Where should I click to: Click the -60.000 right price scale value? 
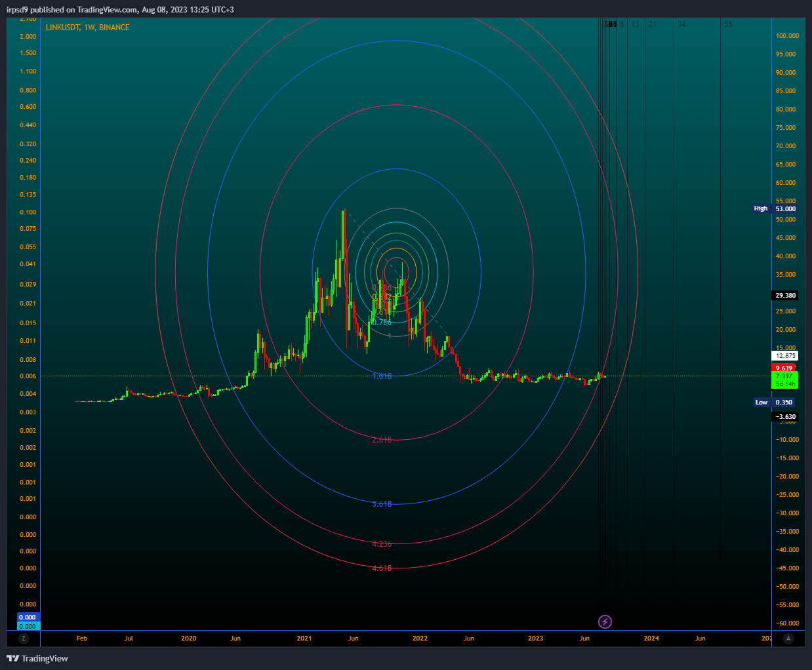(x=787, y=623)
